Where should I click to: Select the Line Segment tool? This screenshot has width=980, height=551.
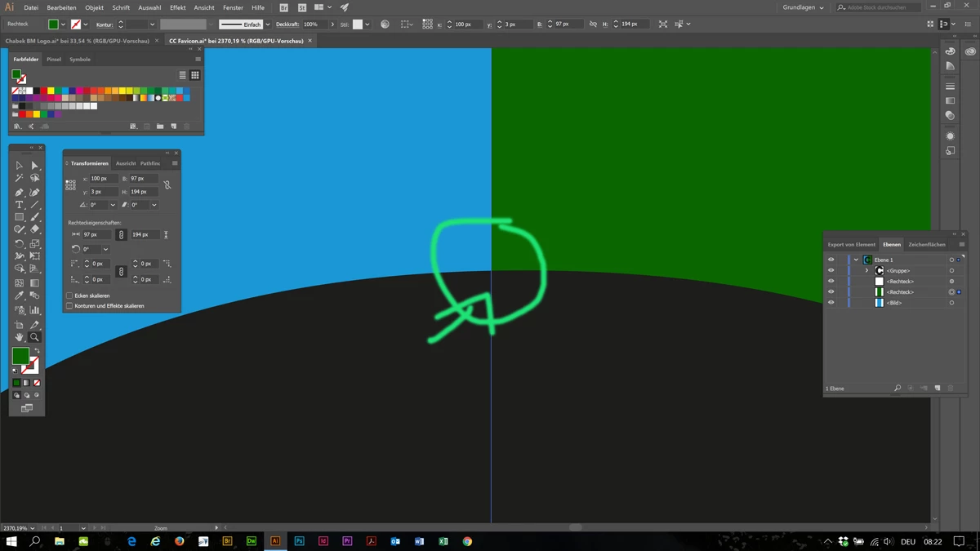(x=34, y=205)
